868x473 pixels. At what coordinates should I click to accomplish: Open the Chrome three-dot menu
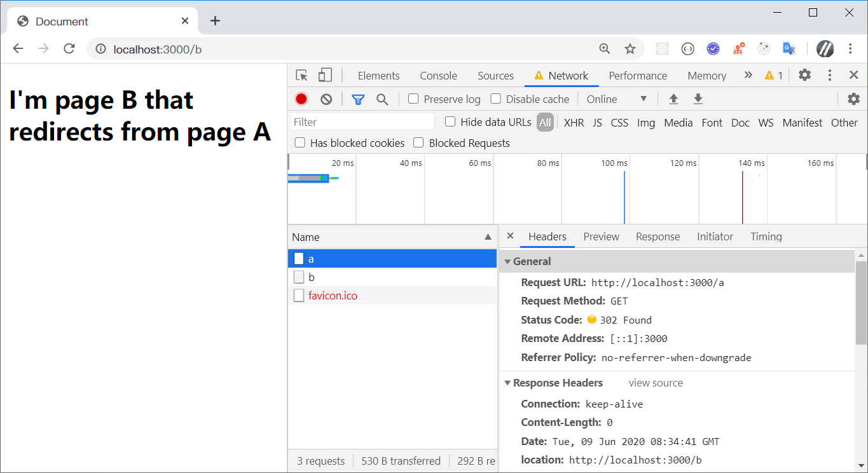[851, 49]
